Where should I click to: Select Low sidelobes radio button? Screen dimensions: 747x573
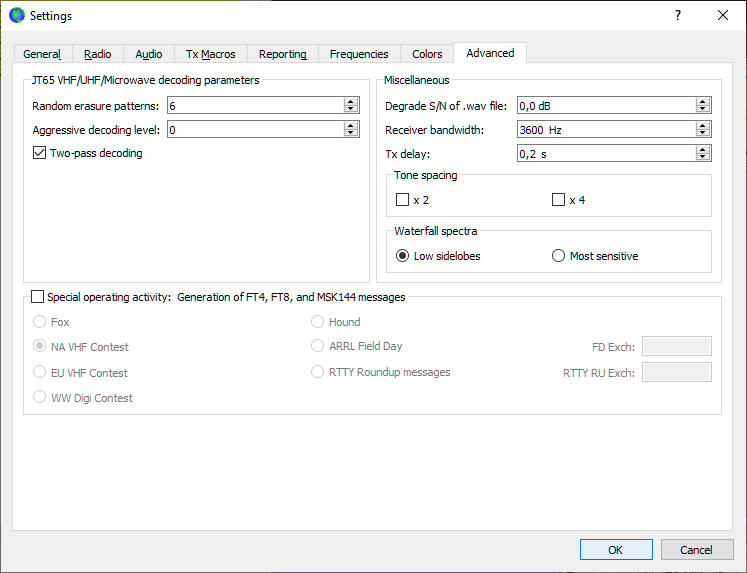point(403,256)
